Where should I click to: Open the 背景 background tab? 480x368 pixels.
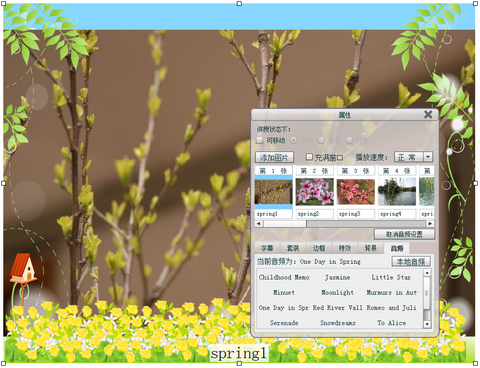coord(371,248)
